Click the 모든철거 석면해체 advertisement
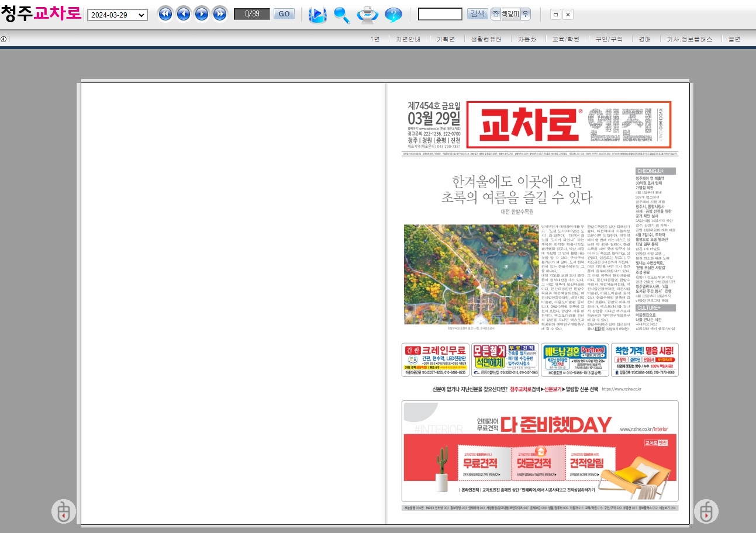The image size is (756, 533). [505, 360]
